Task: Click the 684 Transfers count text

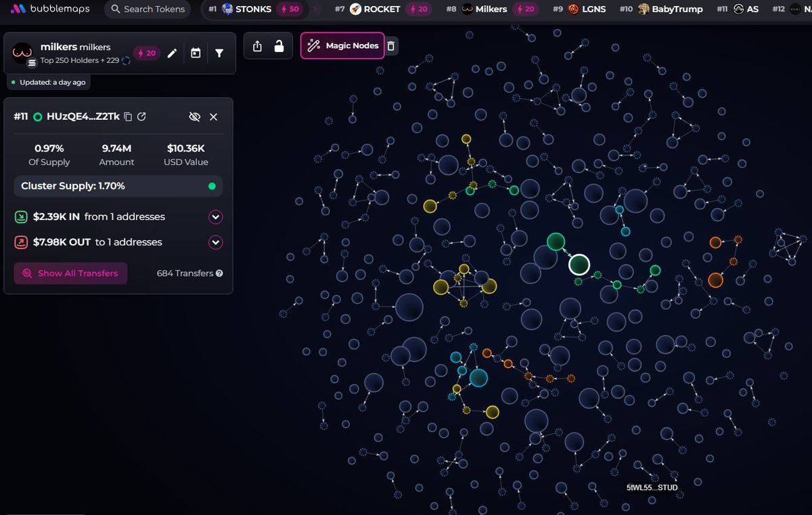Action: [x=185, y=273]
